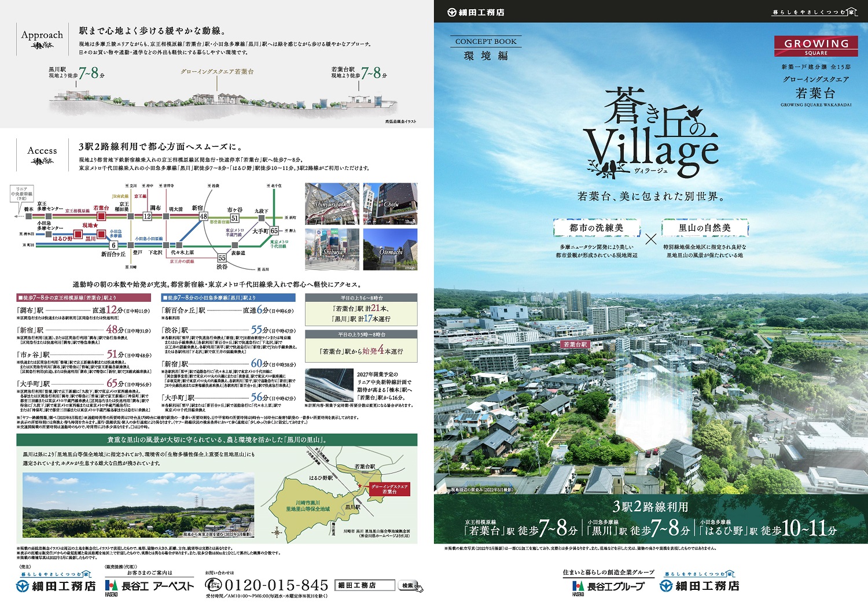
Task: Click the red 若葉台駅 label on the aerial photo
Action: coord(576,344)
